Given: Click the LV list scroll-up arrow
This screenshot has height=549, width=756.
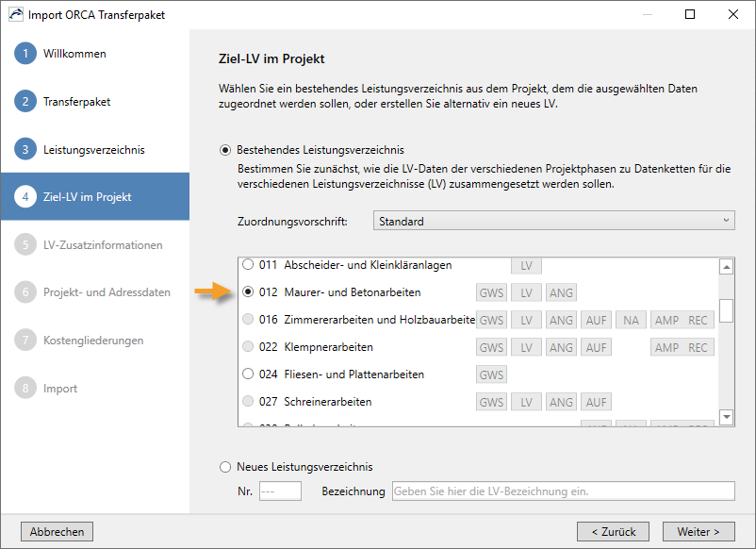Looking at the screenshot, I should pyautogui.click(x=726, y=267).
